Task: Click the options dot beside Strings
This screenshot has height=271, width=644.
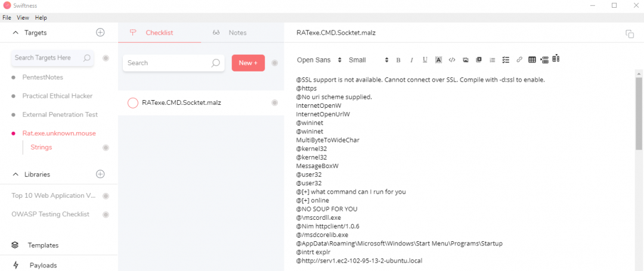Action: (x=106, y=148)
